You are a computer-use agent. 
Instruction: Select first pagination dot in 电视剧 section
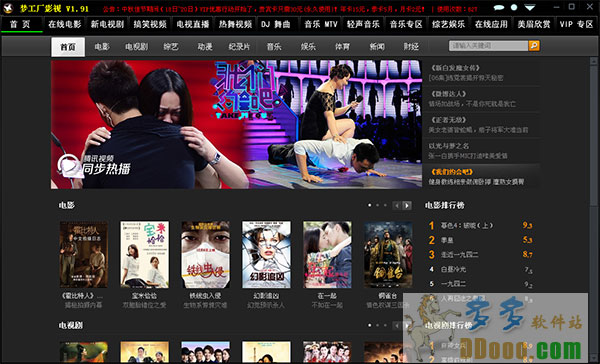pyautogui.click(x=369, y=325)
